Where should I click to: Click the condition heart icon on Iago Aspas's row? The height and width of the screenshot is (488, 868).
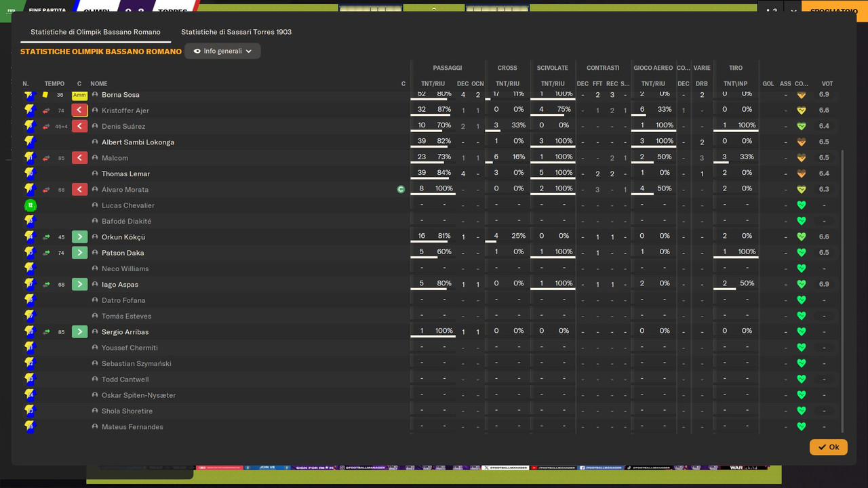(x=801, y=285)
